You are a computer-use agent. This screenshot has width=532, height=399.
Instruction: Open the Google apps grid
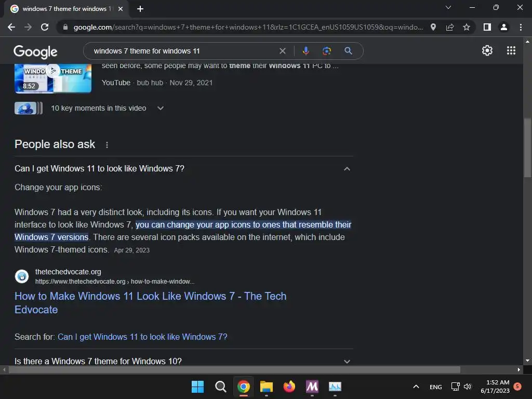coord(511,50)
